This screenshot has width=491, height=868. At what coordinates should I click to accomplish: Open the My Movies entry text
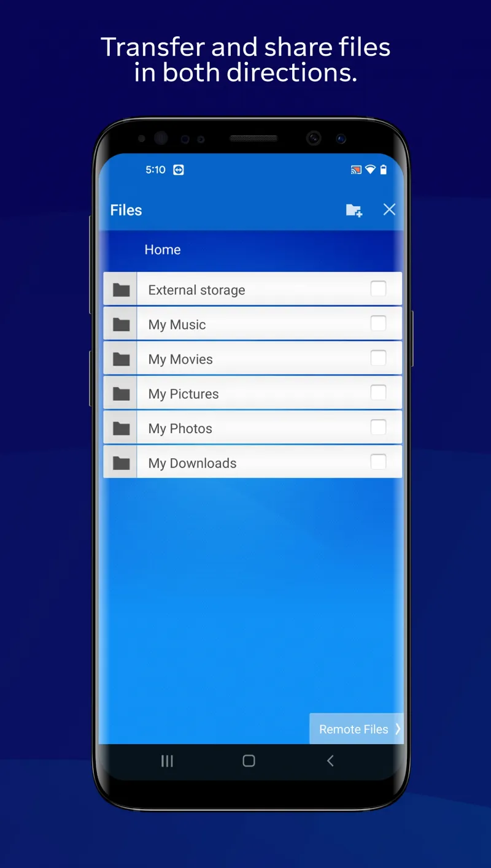180,359
